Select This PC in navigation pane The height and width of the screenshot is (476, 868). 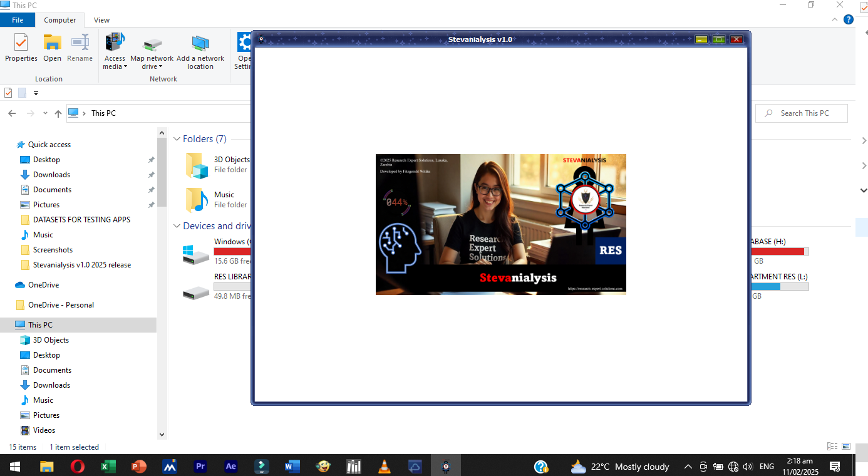[x=40, y=325]
